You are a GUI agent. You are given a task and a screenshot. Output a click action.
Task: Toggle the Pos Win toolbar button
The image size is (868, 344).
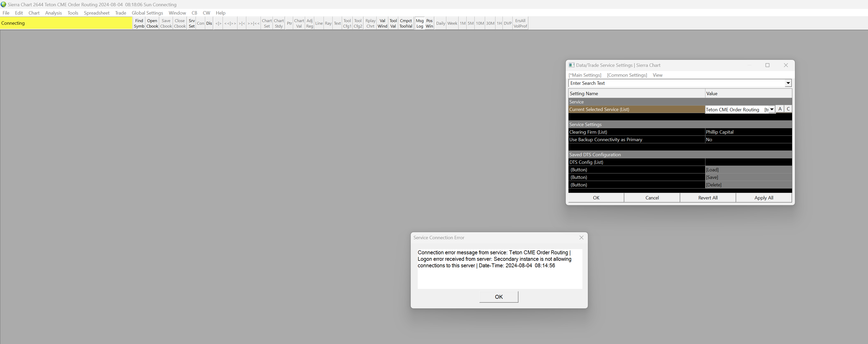coord(429,23)
